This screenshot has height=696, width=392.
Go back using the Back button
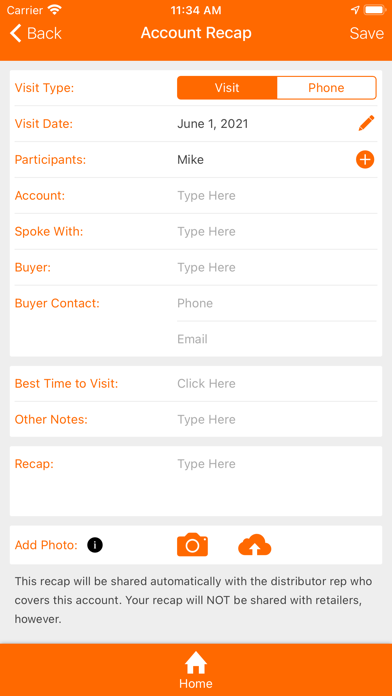tap(36, 33)
